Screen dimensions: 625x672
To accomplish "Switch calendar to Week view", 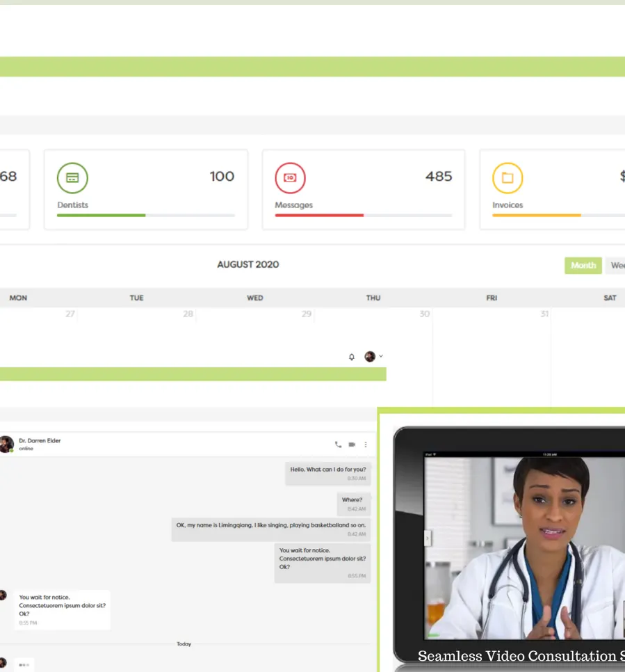I will coord(616,265).
